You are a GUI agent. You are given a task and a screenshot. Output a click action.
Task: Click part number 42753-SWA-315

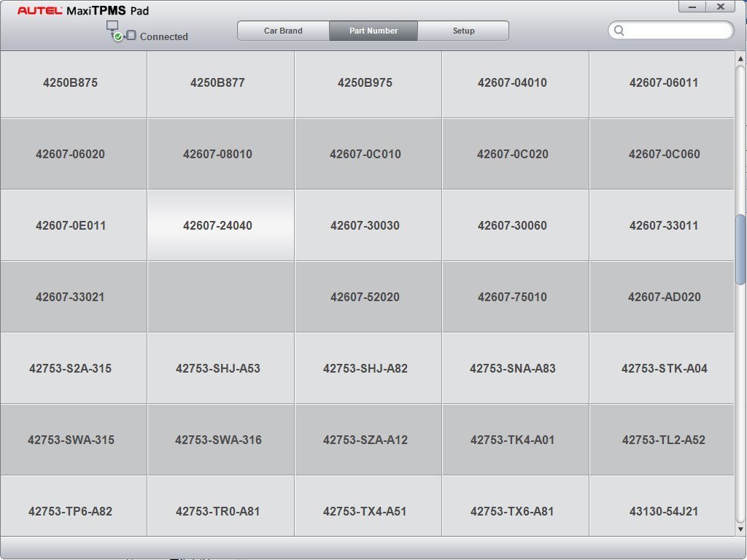pyautogui.click(x=71, y=440)
